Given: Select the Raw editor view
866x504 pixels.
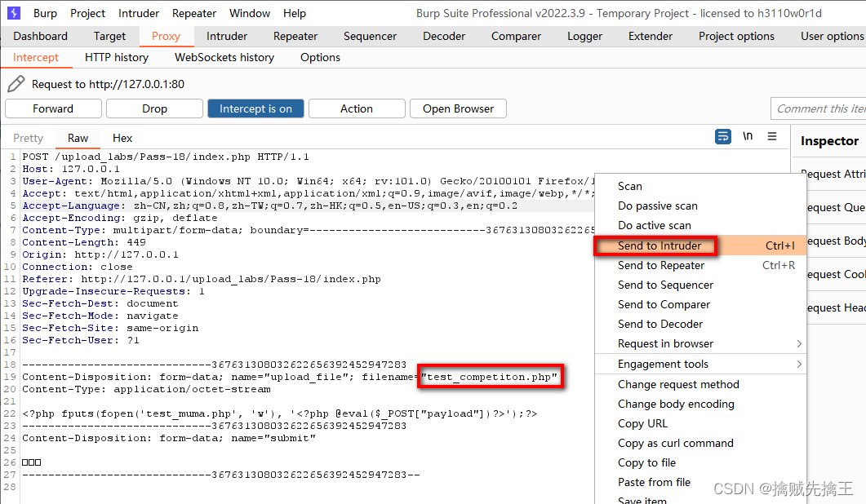Looking at the screenshot, I should coord(78,138).
